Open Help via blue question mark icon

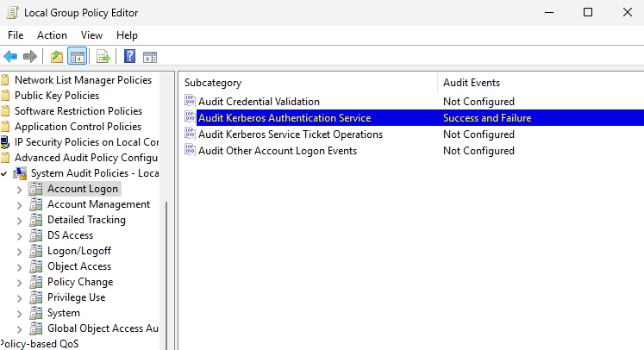129,57
